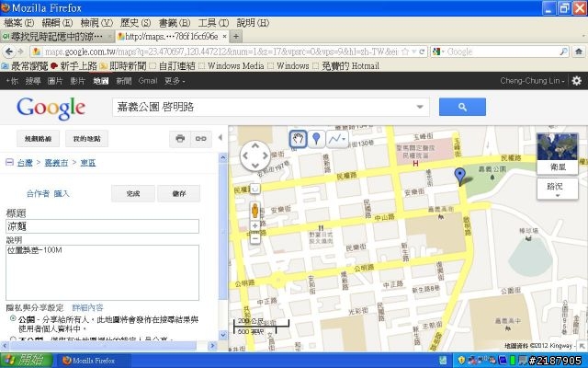Screen dimensions: 588x368
Task: Open the 匯入 import link
Action: pos(62,193)
